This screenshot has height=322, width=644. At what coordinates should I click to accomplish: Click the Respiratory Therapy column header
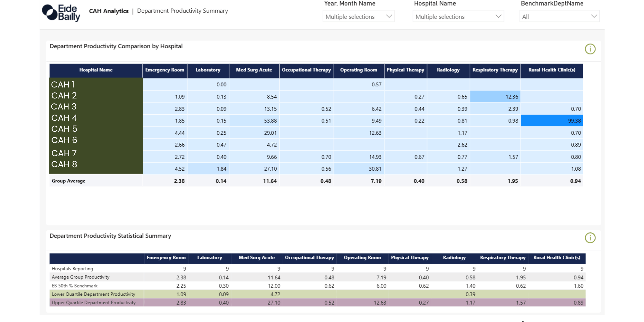[x=495, y=70]
